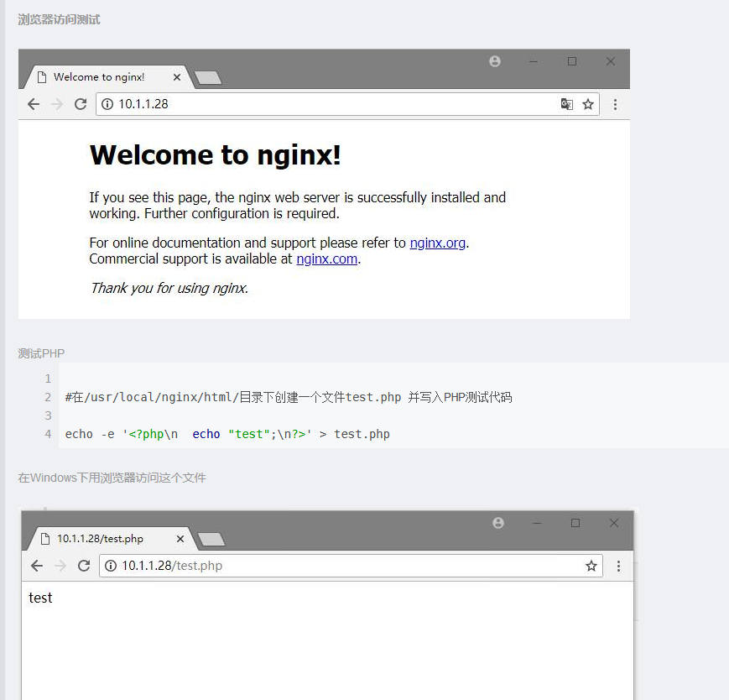729x700 pixels.
Task: Reload the 10.1.1.28/test.php page
Action: coord(84,566)
